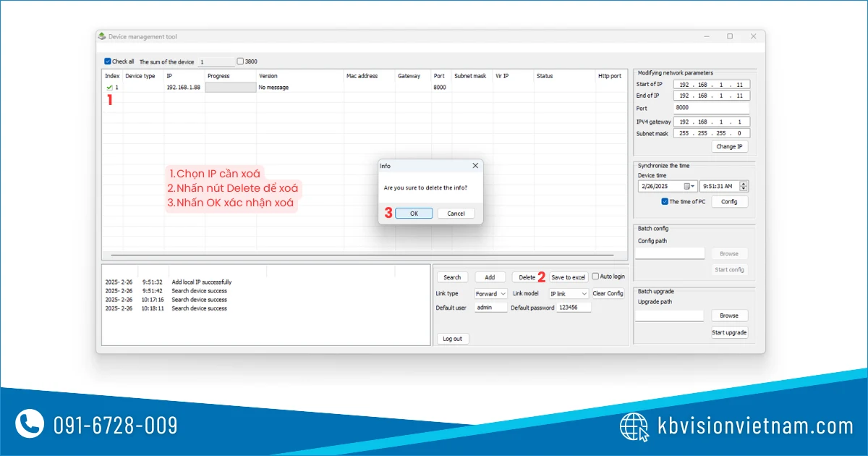Close the Info dialog with the X

point(475,166)
